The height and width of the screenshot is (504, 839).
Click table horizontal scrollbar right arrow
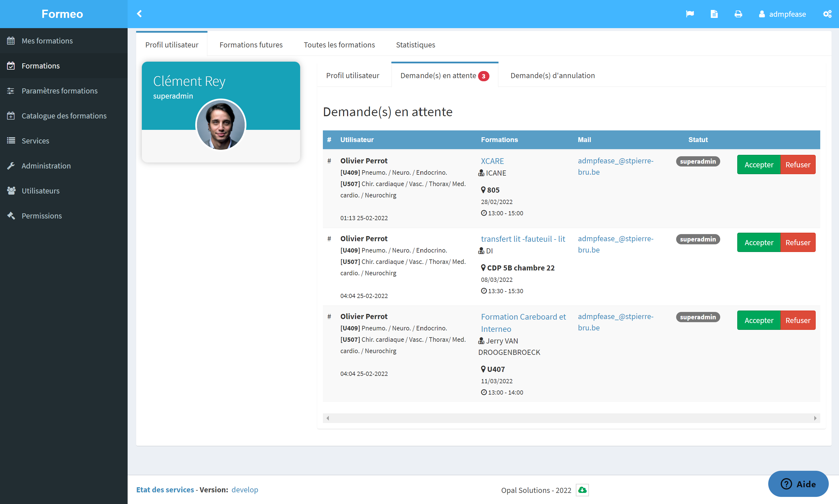click(x=815, y=418)
